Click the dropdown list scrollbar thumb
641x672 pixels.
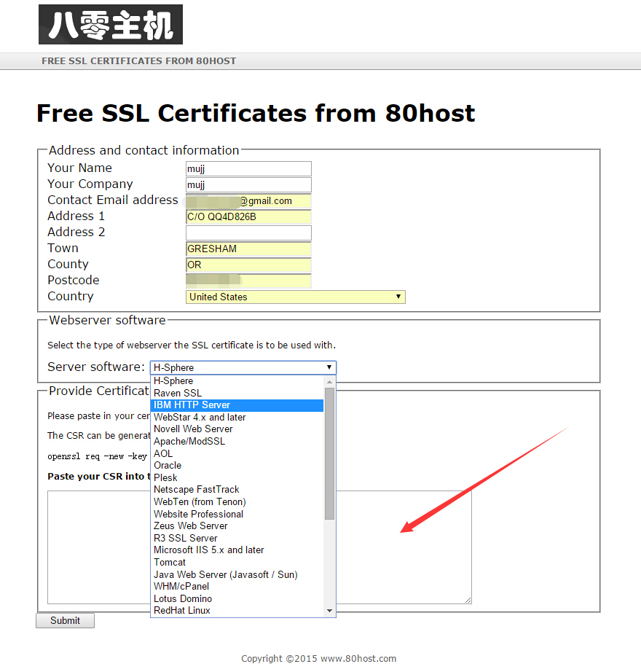[329, 452]
